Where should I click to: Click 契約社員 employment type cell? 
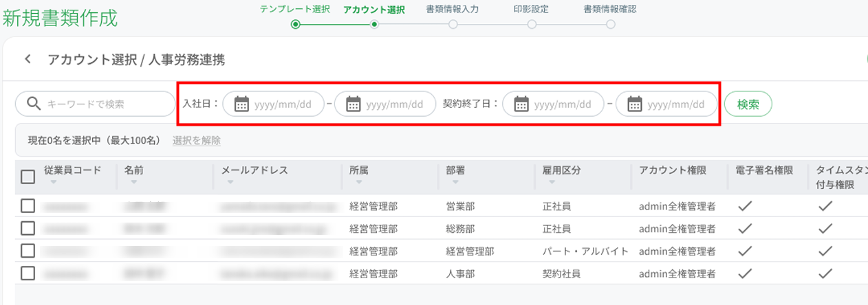[561, 273]
